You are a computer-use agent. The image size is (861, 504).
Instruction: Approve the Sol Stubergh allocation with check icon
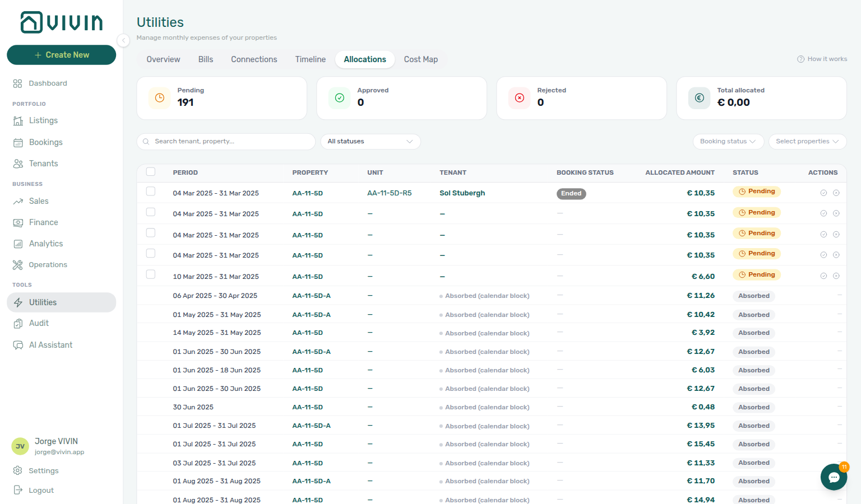823,193
